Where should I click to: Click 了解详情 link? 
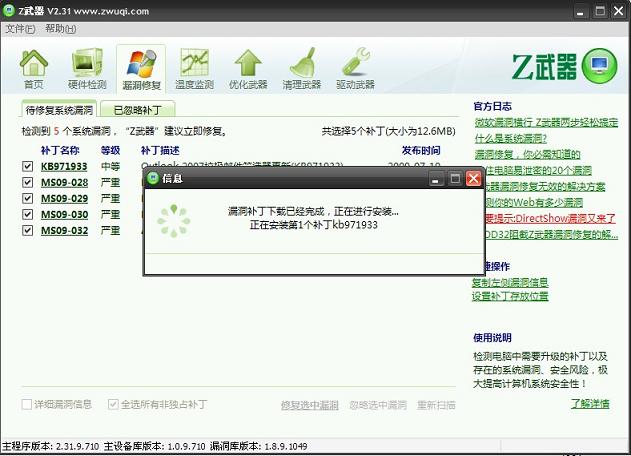(590, 403)
